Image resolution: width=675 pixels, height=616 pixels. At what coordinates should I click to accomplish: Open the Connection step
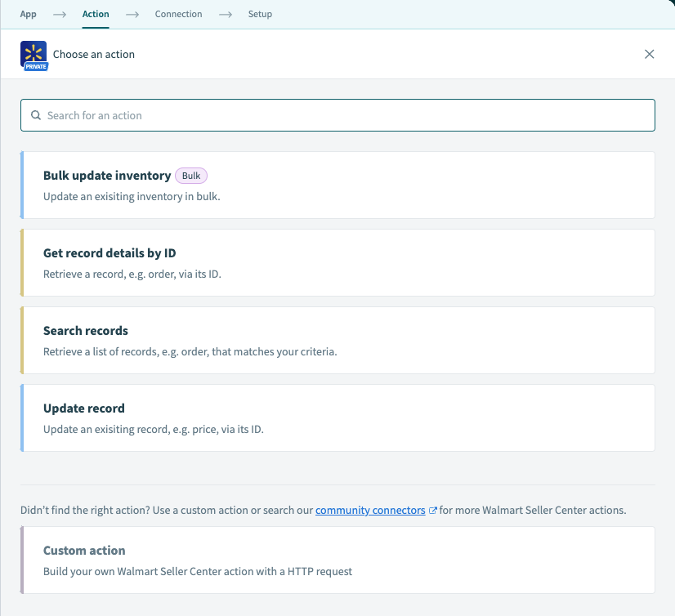[178, 14]
